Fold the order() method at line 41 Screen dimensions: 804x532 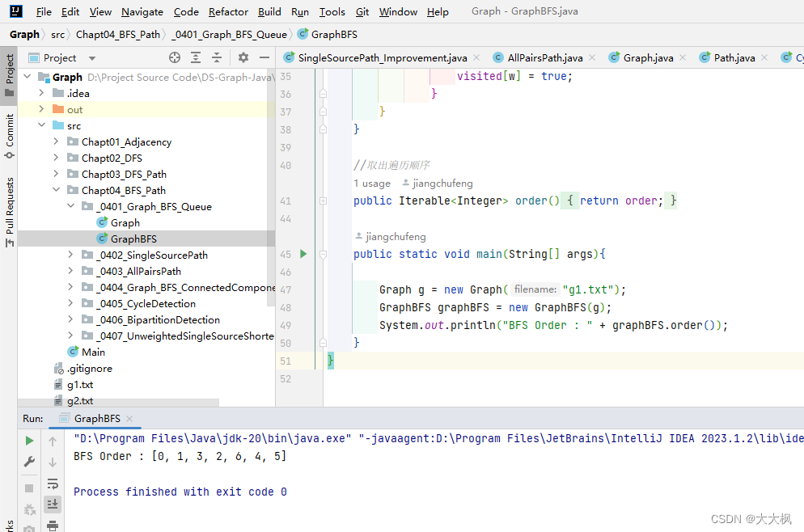tap(323, 201)
